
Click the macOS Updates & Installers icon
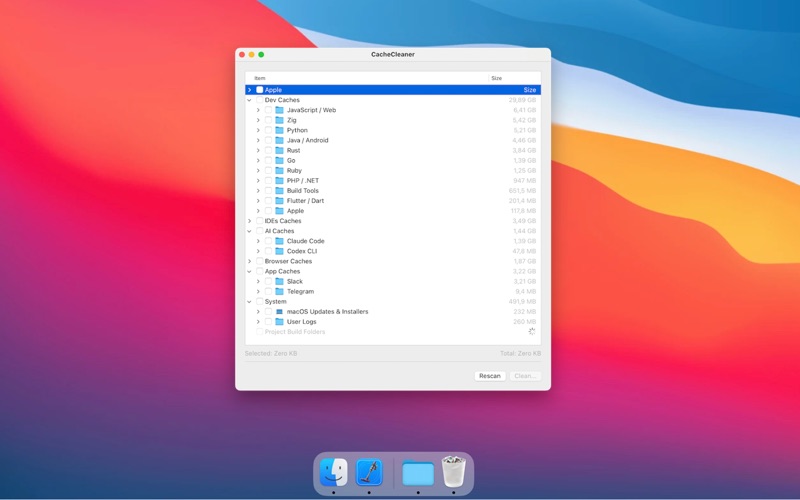(279, 311)
